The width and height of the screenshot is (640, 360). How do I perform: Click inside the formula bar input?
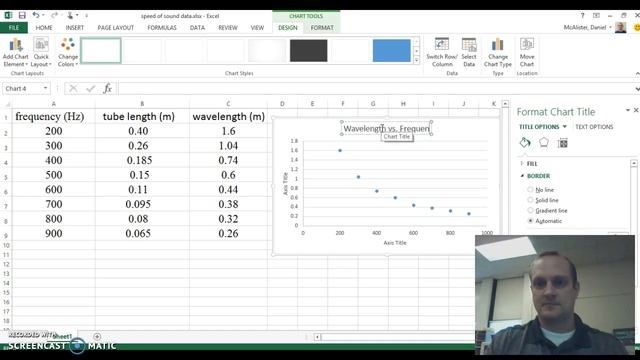[376, 88]
